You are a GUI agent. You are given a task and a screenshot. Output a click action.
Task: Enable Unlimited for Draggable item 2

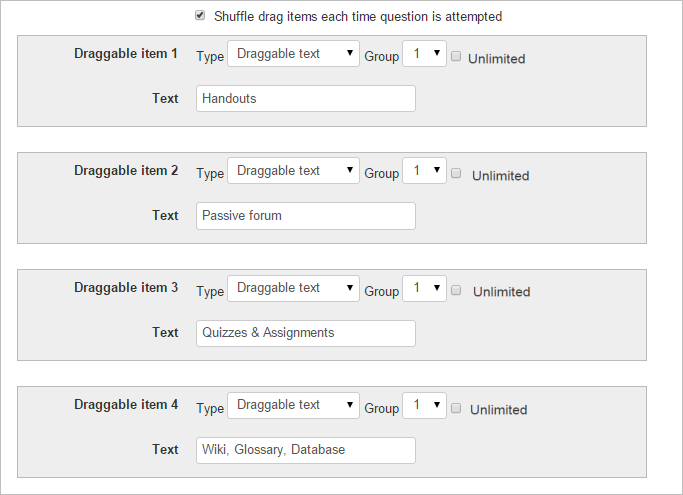click(x=456, y=174)
